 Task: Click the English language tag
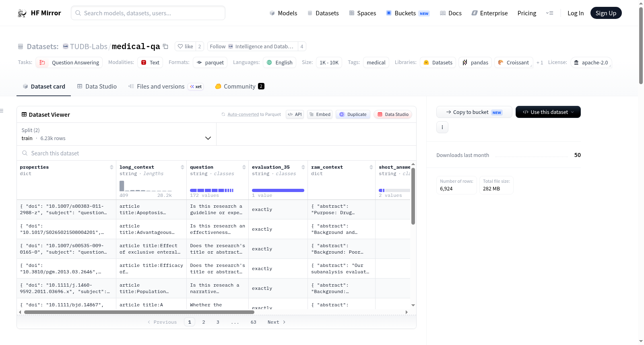click(280, 62)
